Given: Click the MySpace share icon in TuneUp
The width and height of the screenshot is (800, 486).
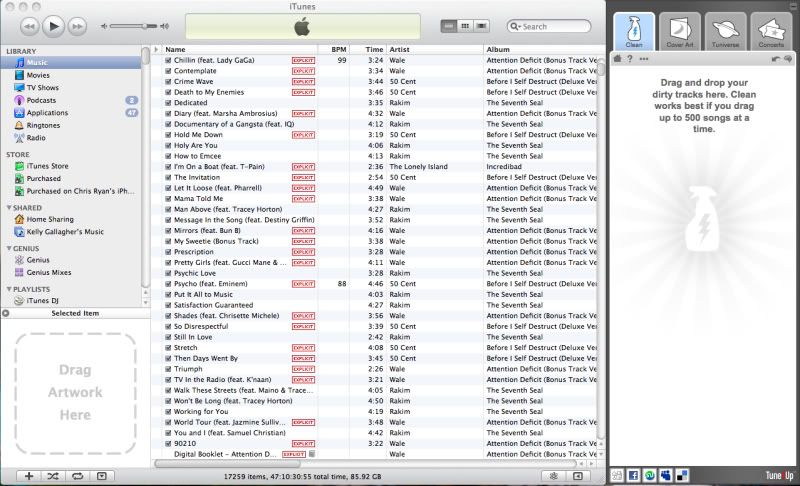Looking at the screenshot, I should (666, 476).
